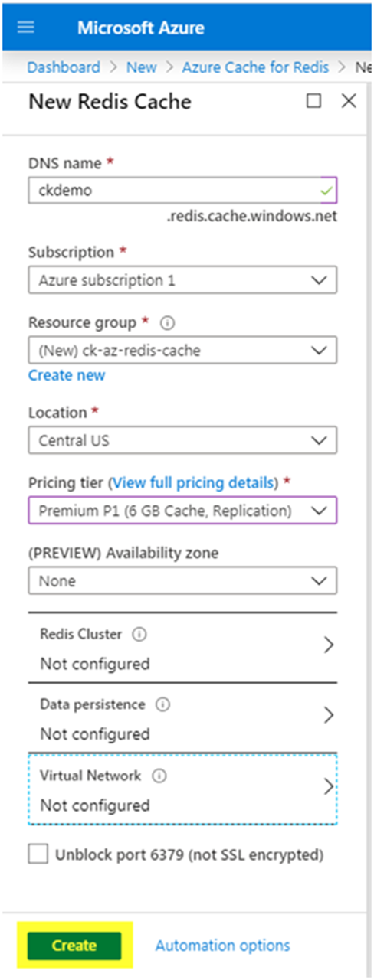Image resolution: width=374 pixels, height=980 pixels.
Task: Show the Data persistence info icon
Action: pos(162,704)
